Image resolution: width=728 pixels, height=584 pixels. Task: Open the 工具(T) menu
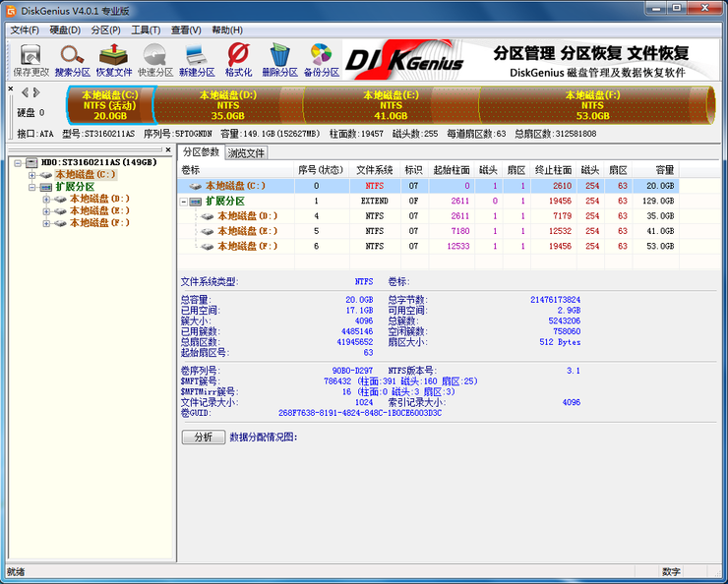coord(146,29)
